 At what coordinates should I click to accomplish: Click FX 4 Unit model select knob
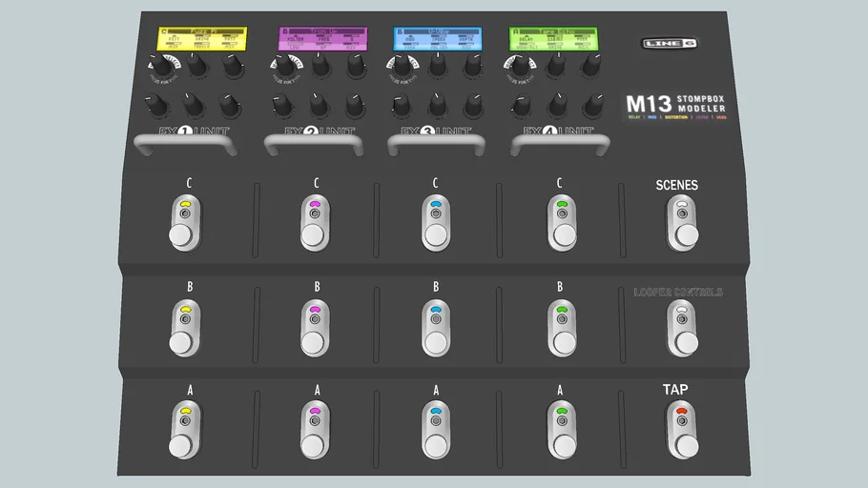click(521, 67)
